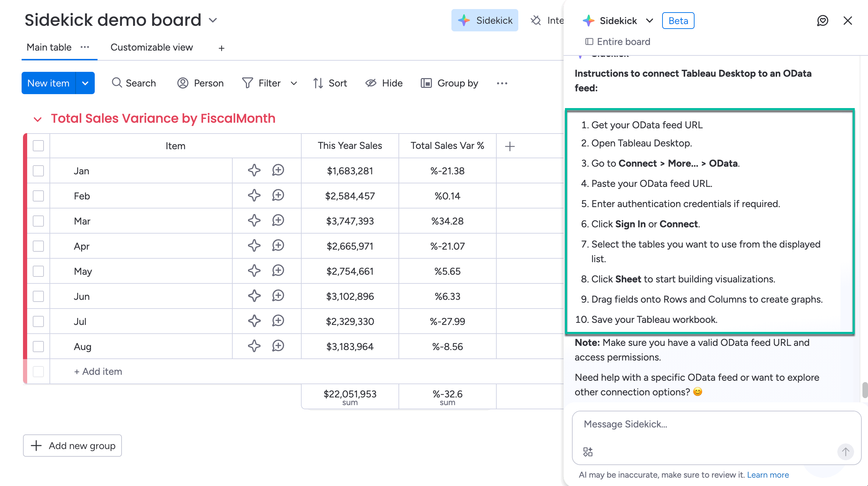Open toolbar more options ellipsis

click(502, 83)
